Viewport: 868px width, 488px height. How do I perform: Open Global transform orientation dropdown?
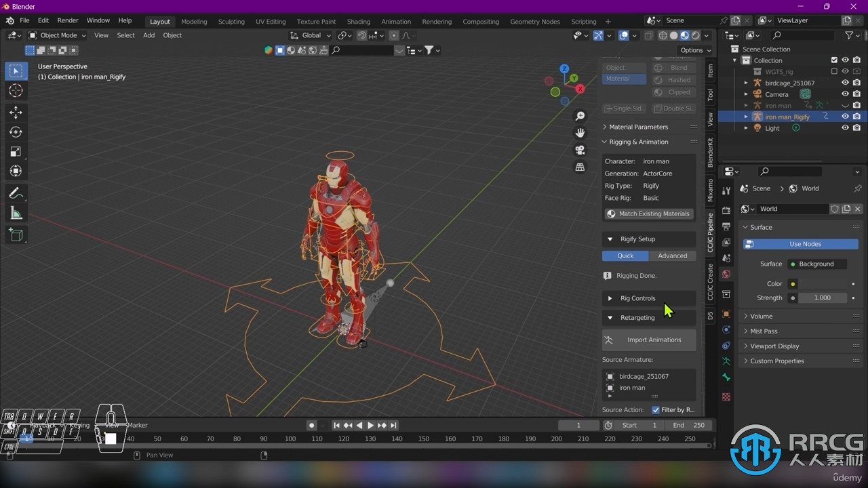pos(310,35)
